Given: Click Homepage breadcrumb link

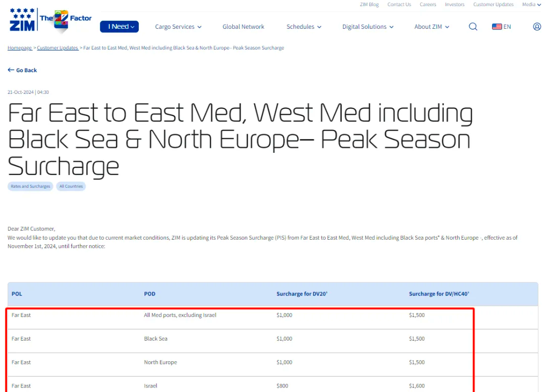Looking at the screenshot, I should click(20, 48).
